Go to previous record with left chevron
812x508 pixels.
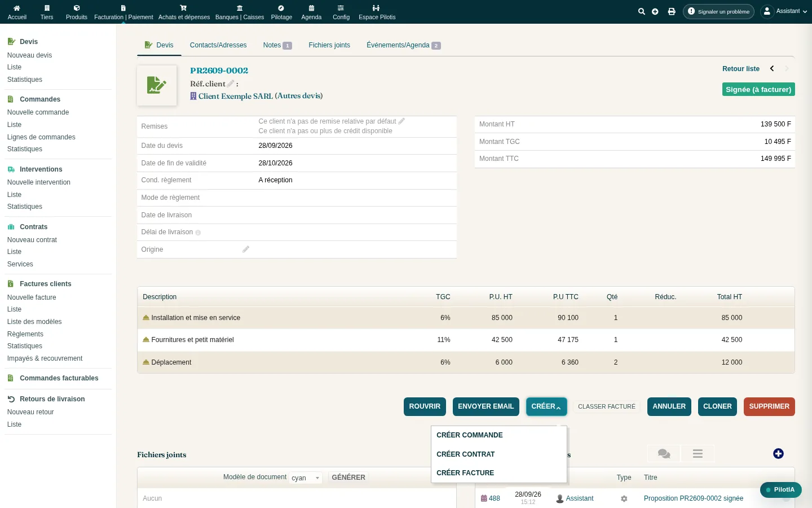pos(772,68)
